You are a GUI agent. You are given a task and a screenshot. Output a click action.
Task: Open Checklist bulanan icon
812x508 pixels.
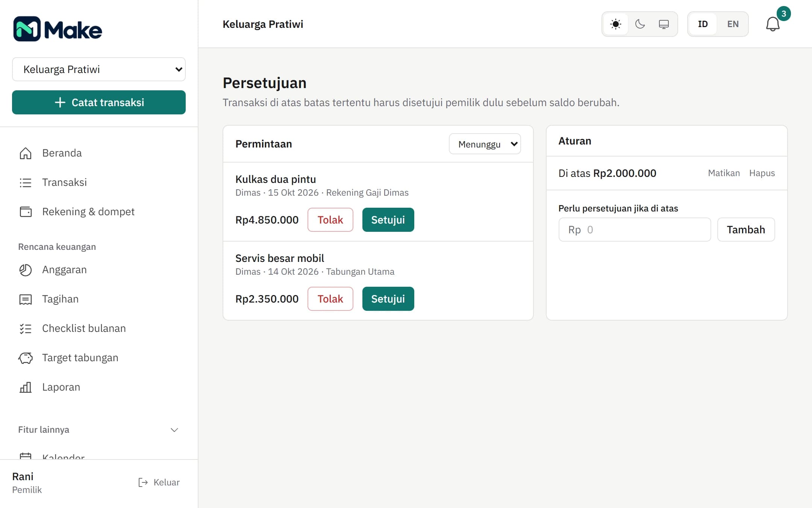pyautogui.click(x=26, y=329)
